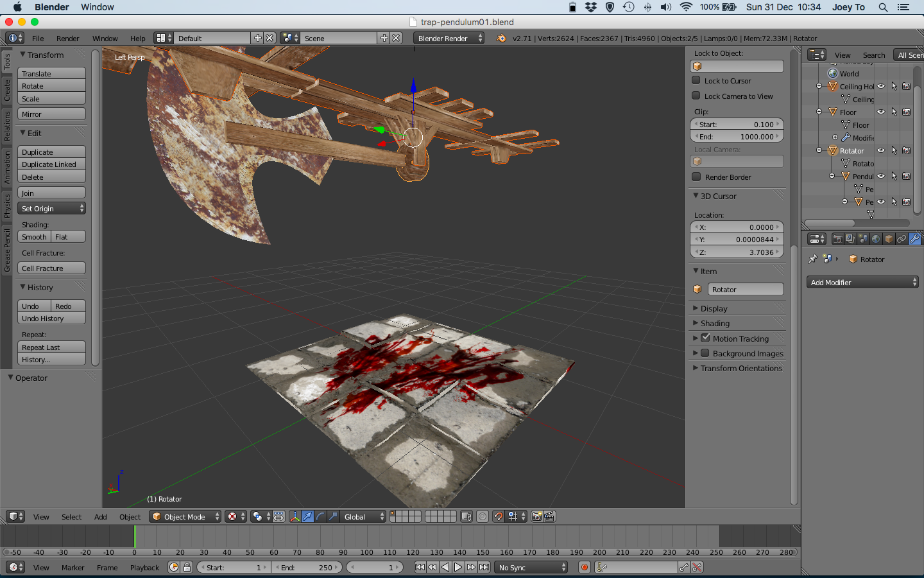Open the screen layout browse icon
Image resolution: width=924 pixels, height=578 pixels.
tap(164, 38)
